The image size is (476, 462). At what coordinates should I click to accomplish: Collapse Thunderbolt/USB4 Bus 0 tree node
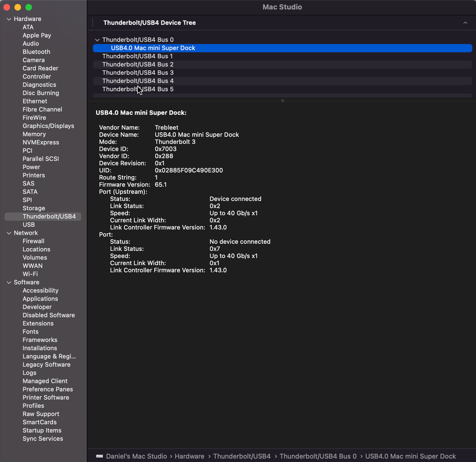click(x=97, y=40)
